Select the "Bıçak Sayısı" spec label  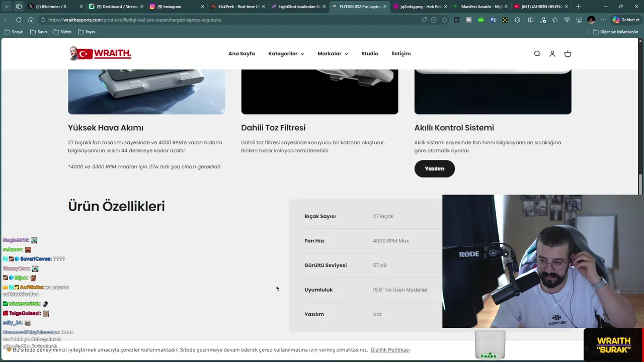point(320,217)
